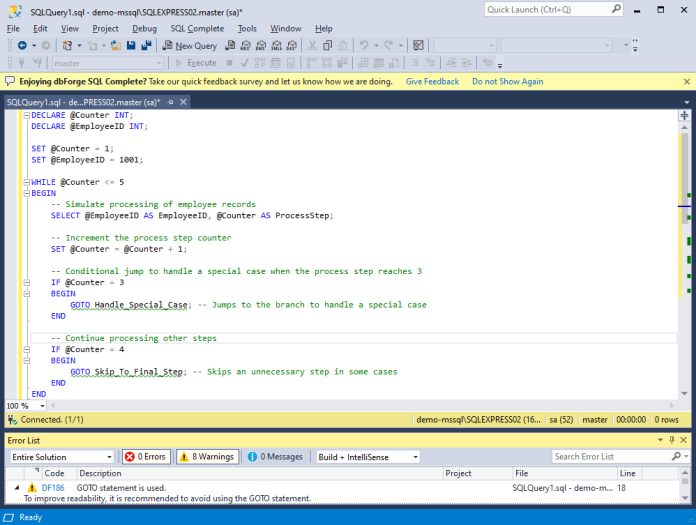Click the Navigate Backward arrow icon

(x=22, y=45)
